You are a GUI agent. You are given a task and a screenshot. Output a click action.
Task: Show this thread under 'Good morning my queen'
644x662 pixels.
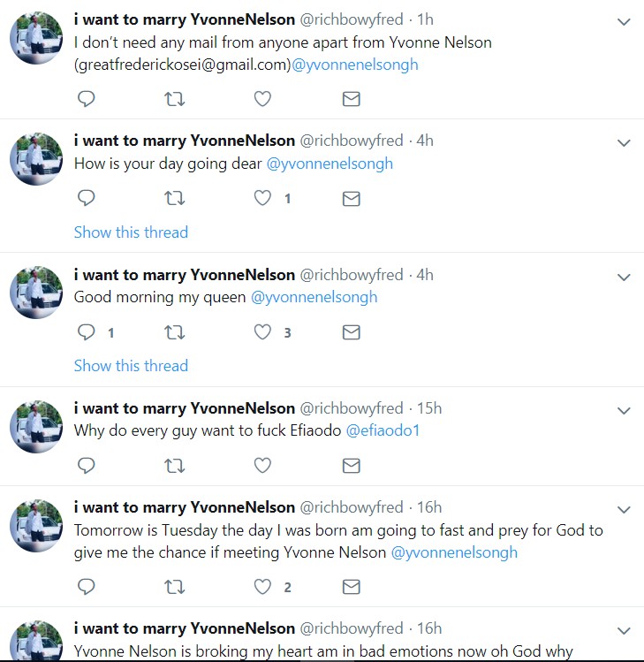click(131, 366)
